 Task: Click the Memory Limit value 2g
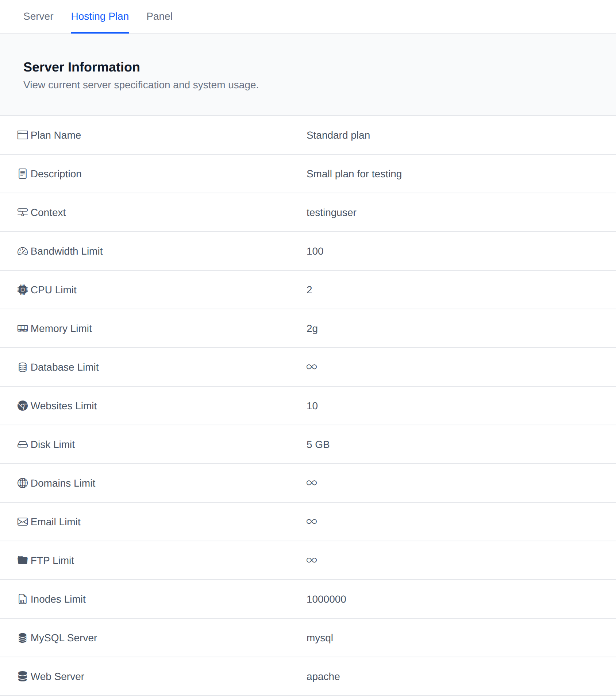[x=312, y=329]
